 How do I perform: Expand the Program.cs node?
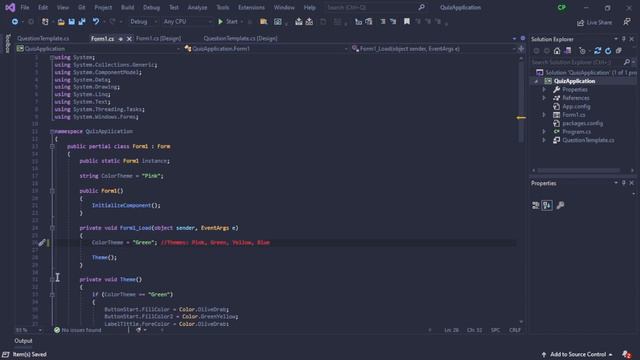544,131
